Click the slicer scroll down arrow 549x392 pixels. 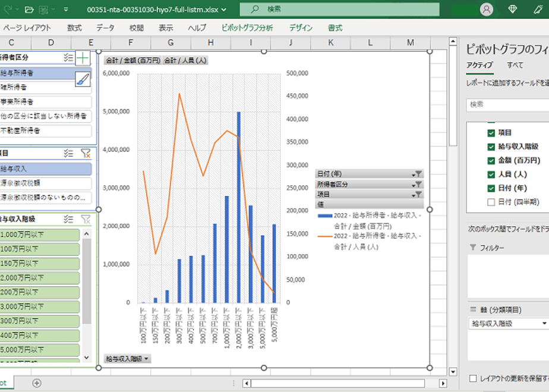click(x=87, y=358)
